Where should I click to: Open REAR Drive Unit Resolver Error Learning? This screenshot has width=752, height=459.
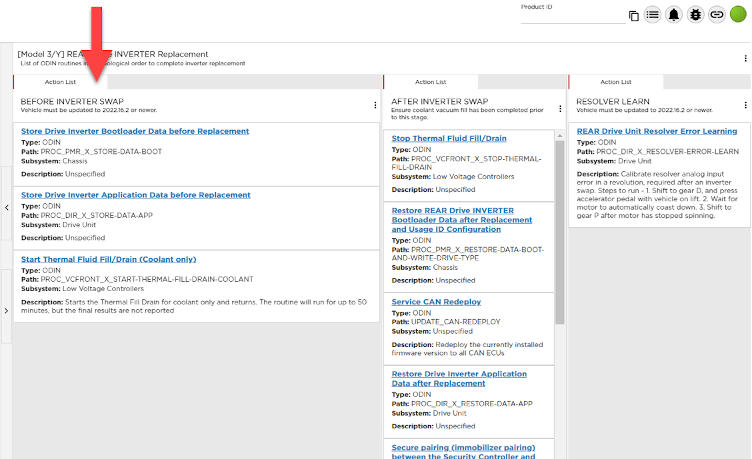pos(657,131)
